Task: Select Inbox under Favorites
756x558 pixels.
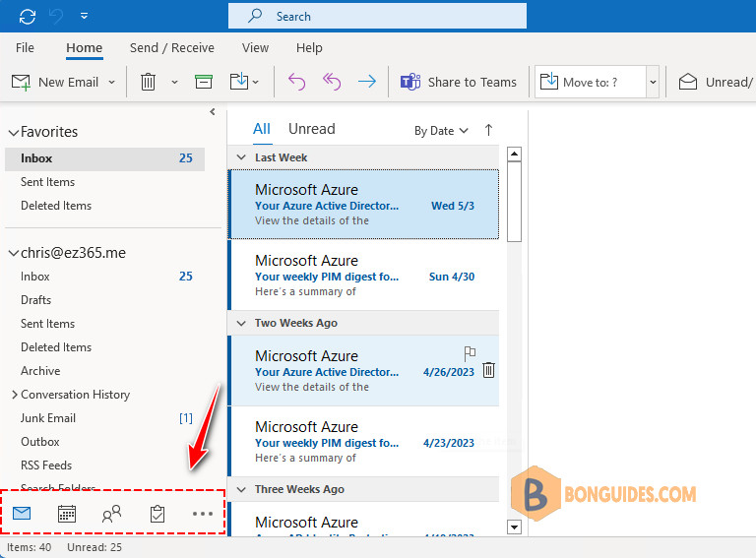Action: pos(105,158)
